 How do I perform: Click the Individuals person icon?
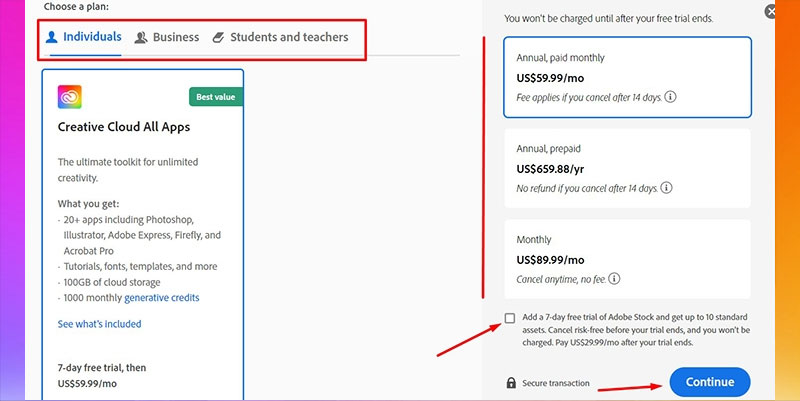click(x=53, y=37)
